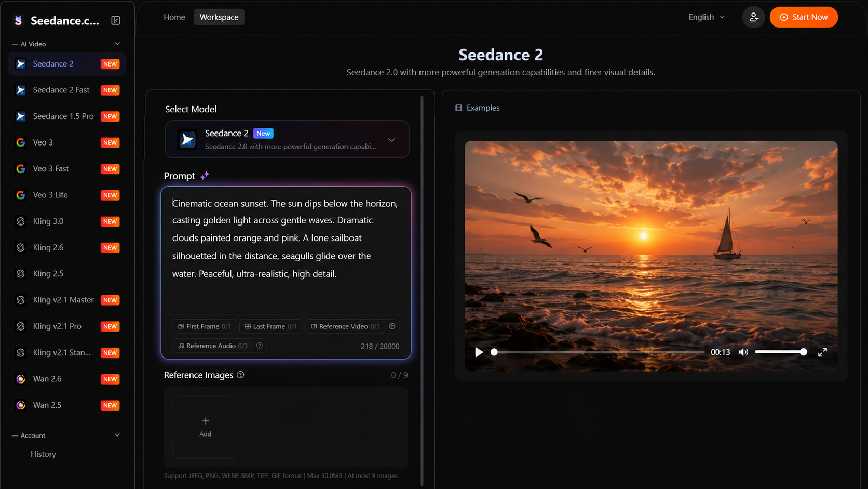Viewport: 868px width, 489px height.
Task: Collapse the AI Video section
Action: 117,44
